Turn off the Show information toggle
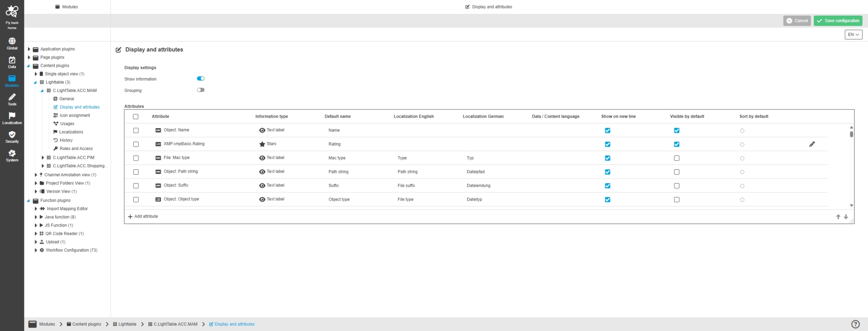 tap(201, 79)
